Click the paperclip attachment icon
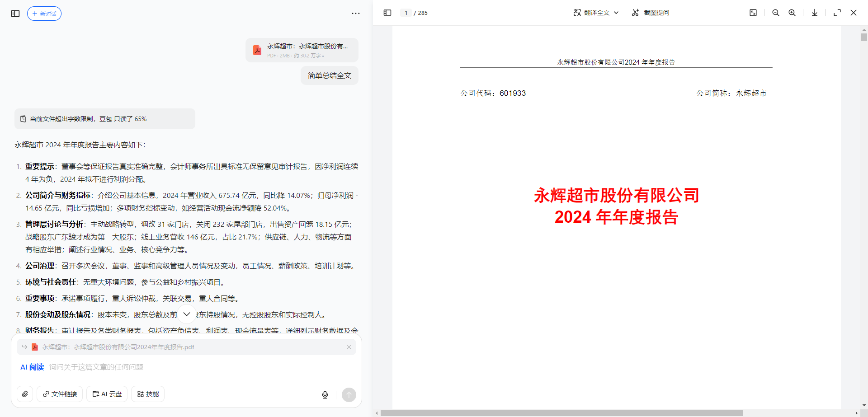This screenshot has height=417, width=868. coord(25,394)
